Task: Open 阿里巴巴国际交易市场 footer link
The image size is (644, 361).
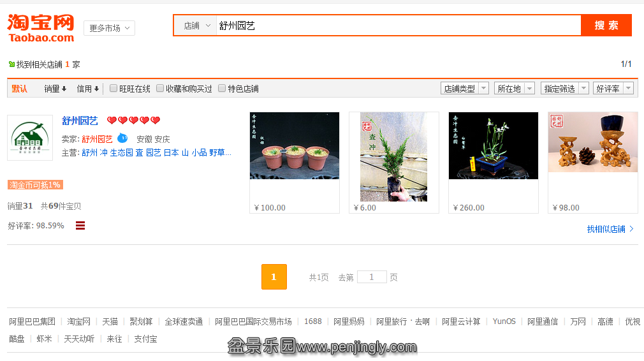Action: coord(253,321)
